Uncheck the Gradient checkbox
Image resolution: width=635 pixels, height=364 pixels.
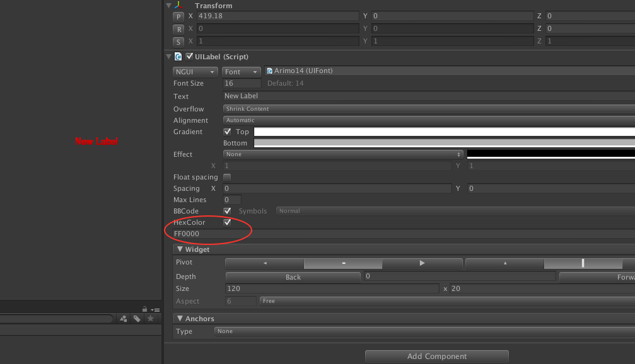(x=228, y=132)
